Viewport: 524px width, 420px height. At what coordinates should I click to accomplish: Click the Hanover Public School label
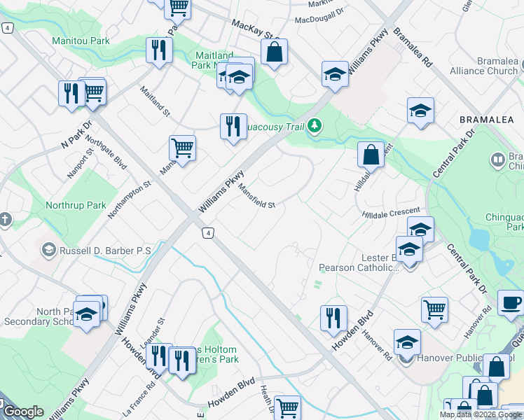pos(466,358)
